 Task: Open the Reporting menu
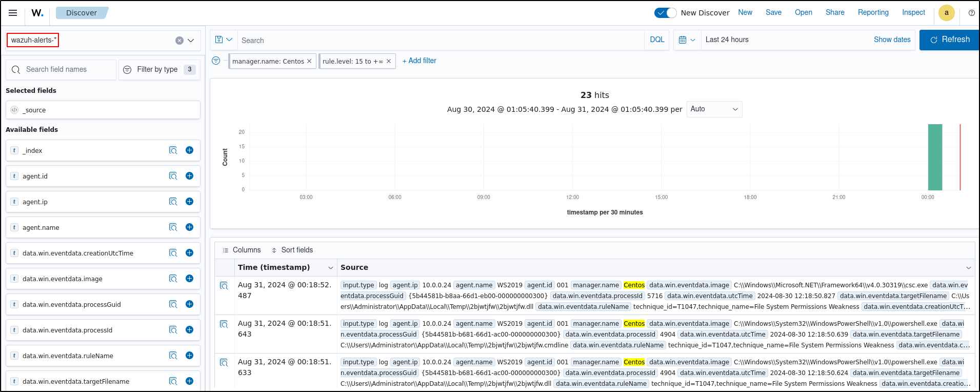(873, 13)
